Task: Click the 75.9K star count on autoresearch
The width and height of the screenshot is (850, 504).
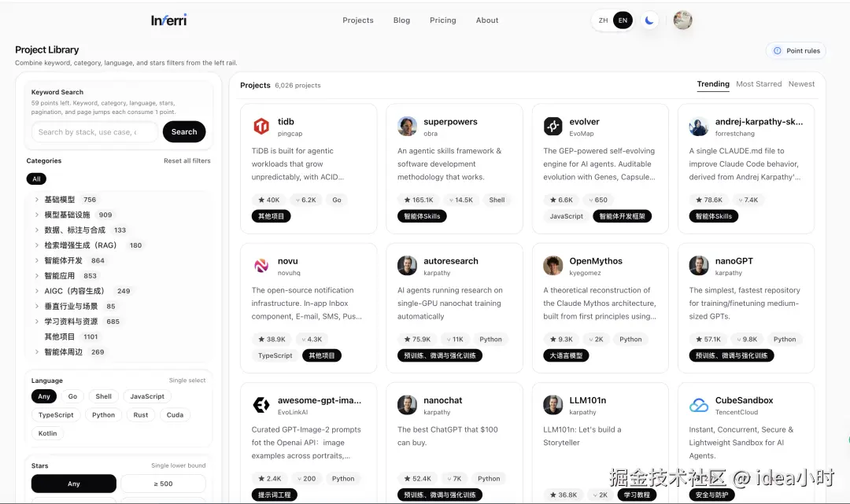Action: tap(417, 340)
